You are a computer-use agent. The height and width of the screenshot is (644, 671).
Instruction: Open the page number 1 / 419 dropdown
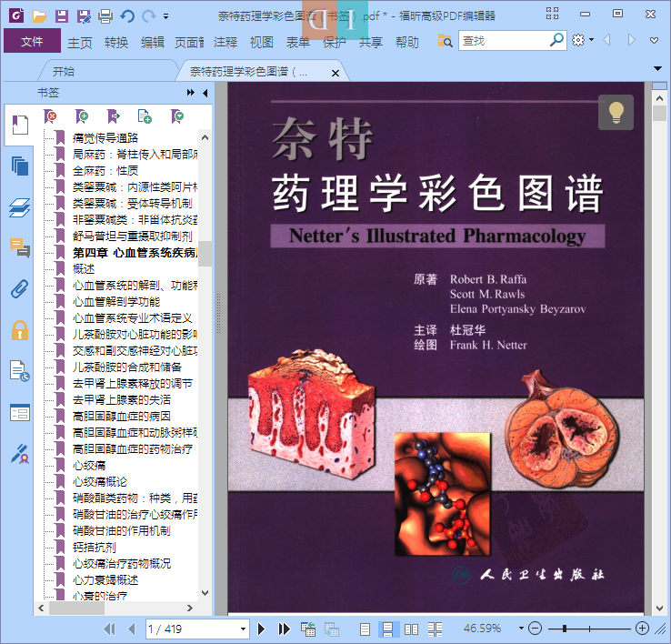(x=243, y=629)
